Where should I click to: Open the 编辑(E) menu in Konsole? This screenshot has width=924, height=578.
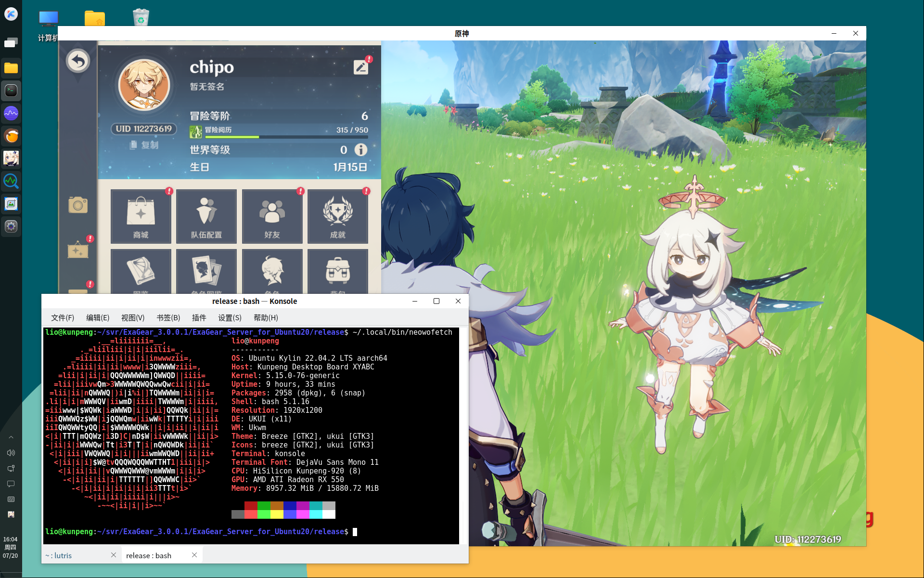click(98, 318)
